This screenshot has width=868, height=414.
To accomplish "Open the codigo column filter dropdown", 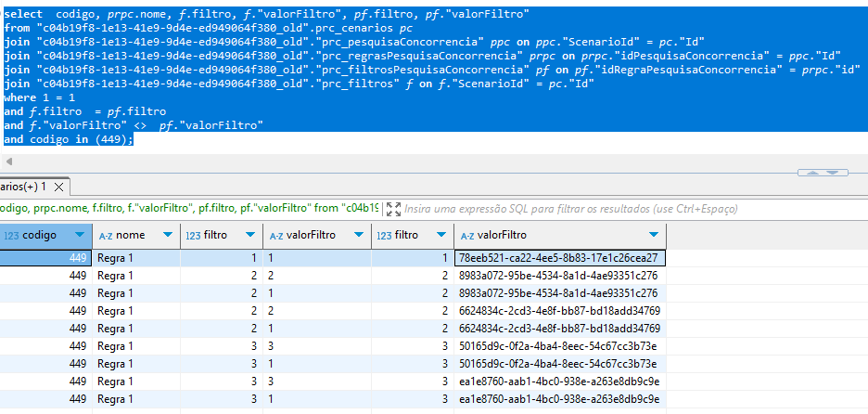I will (79, 236).
